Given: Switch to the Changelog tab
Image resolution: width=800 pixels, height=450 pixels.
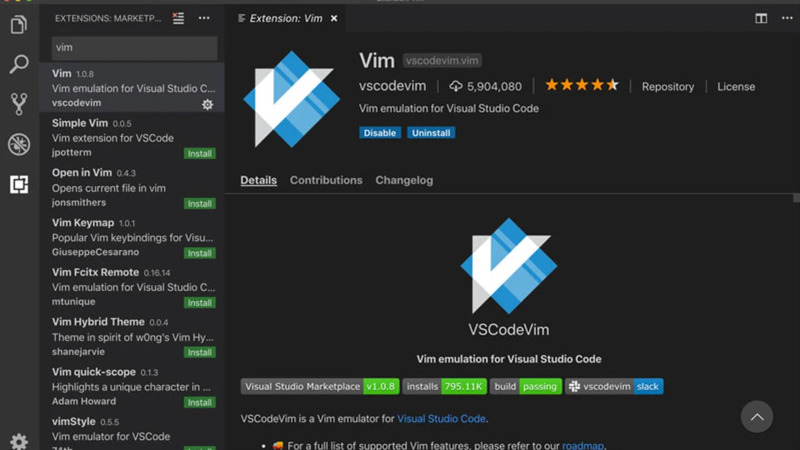Looking at the screenshot, I should (404, 180).
